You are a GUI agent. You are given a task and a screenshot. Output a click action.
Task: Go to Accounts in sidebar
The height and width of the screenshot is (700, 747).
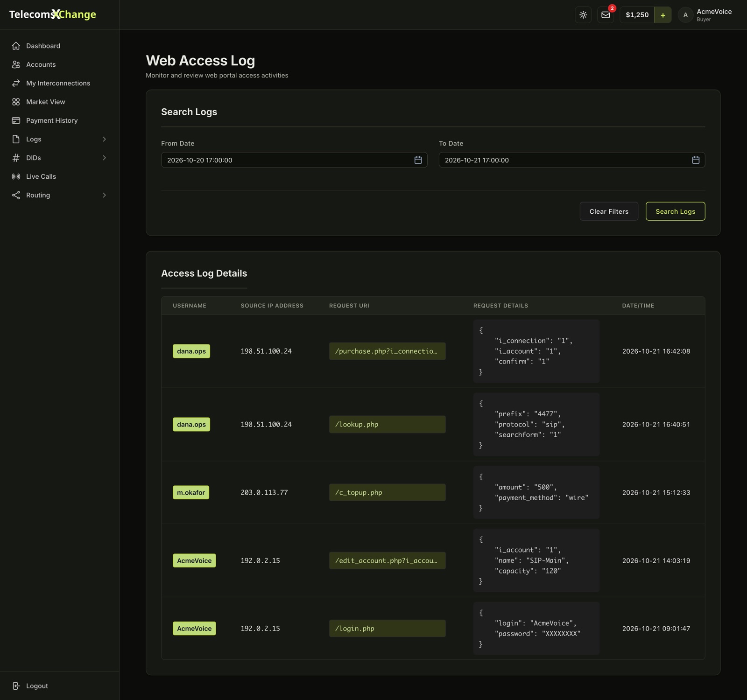pyautogui.click(x=59, y=64)
